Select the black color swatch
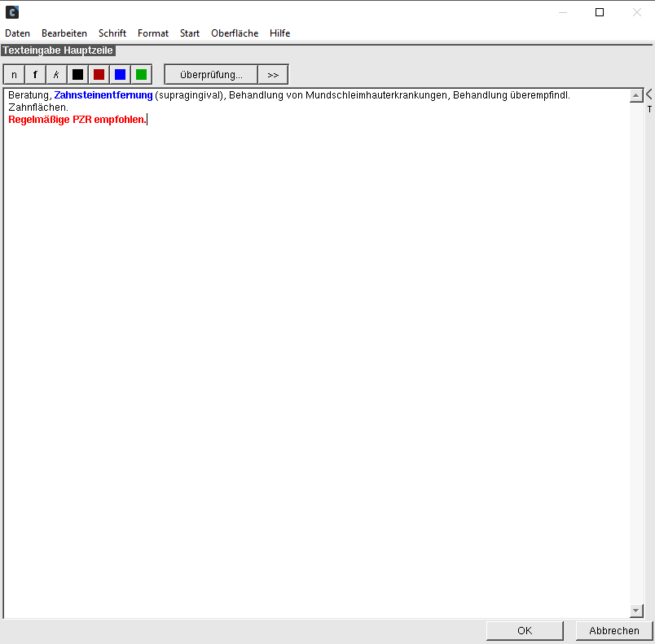Image resolution: width=655 pixels, height=644 pixels. click(77, 75)
